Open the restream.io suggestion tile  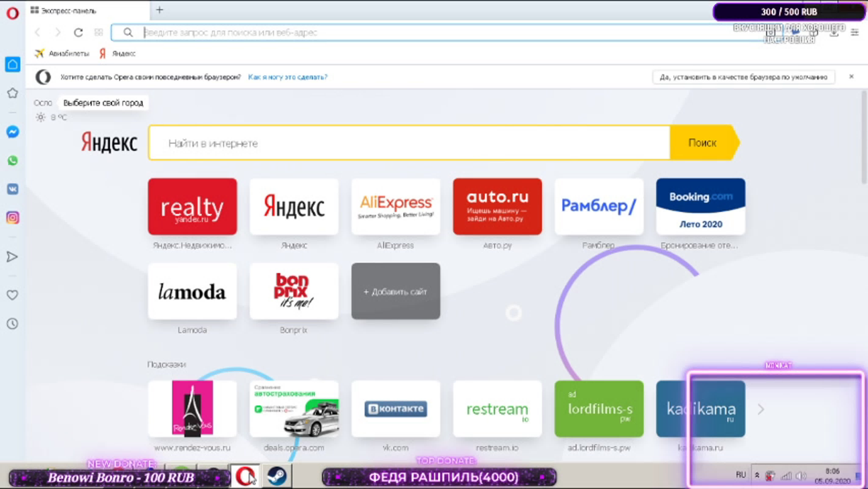(x=497, y=409)
